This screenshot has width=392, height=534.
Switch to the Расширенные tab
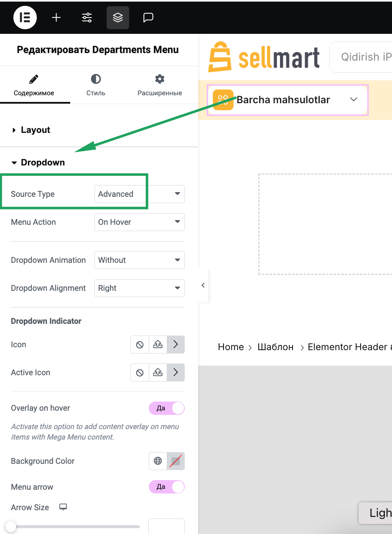coord(160,85)
